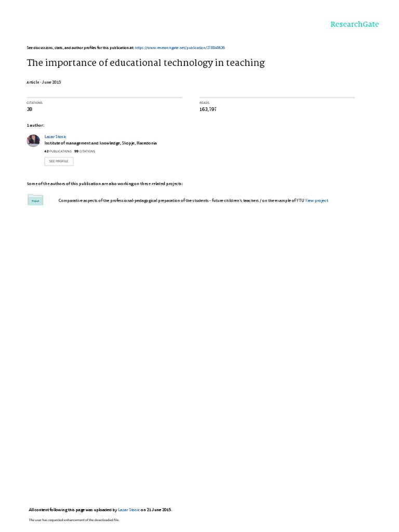
Task: Click the CITATIONS column label
Action: (x=35, y=103)
